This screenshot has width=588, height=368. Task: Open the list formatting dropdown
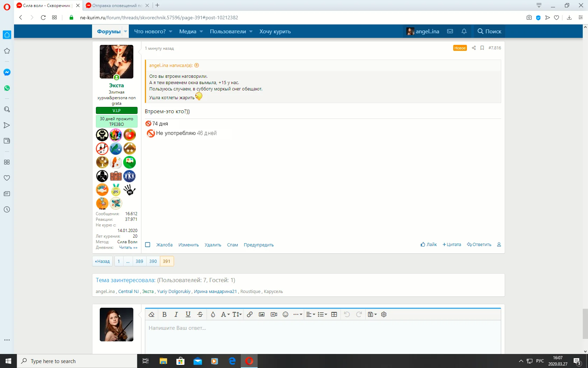click(x=322, y=314)
